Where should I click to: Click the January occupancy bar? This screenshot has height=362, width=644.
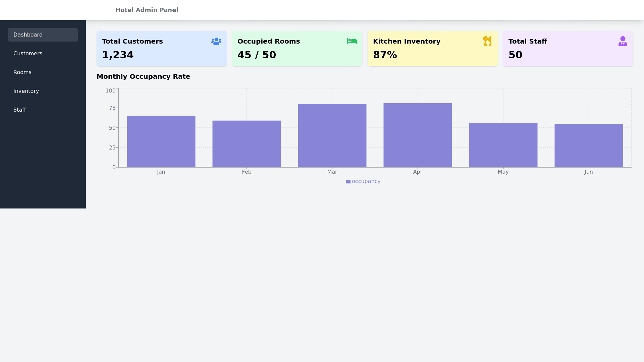coord(161,141)
